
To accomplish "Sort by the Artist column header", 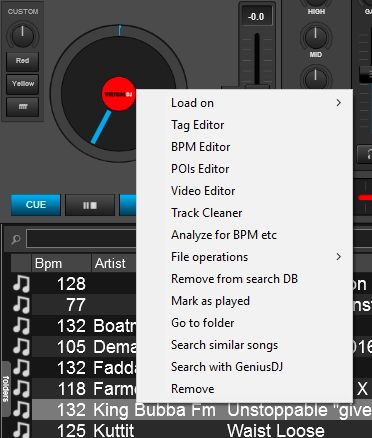I will tap(114, 263).
